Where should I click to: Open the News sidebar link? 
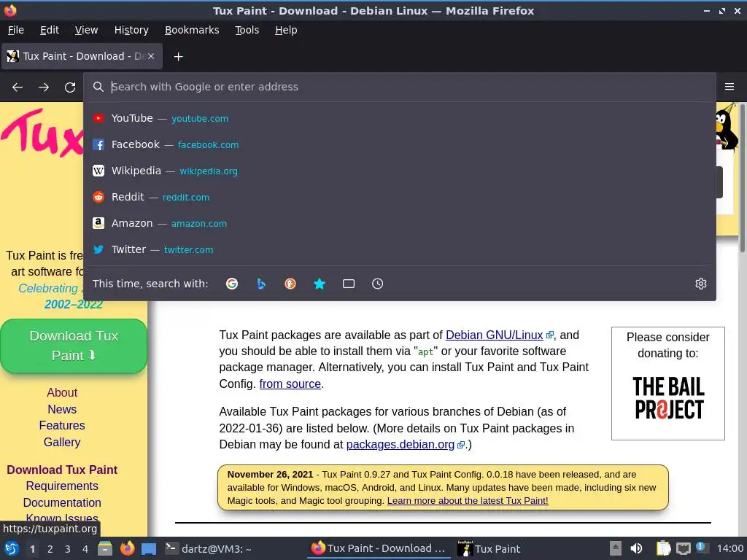[x=62, y=409]
